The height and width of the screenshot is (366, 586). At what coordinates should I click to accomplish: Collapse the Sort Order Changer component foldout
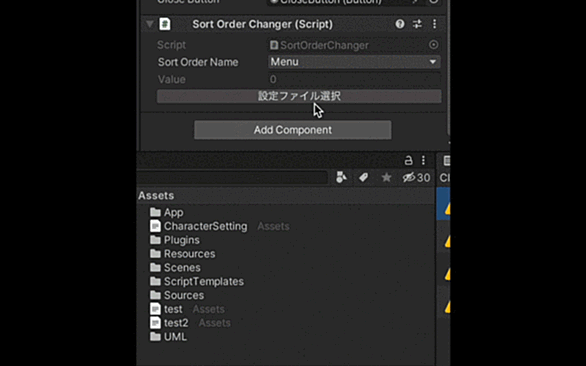coord(150,24)
